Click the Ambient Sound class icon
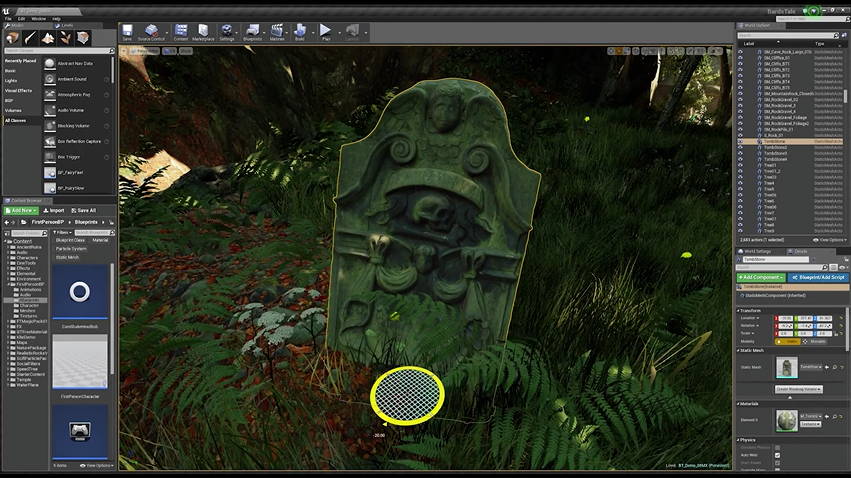This screenshot has width=851, height=478. point(49,79)
